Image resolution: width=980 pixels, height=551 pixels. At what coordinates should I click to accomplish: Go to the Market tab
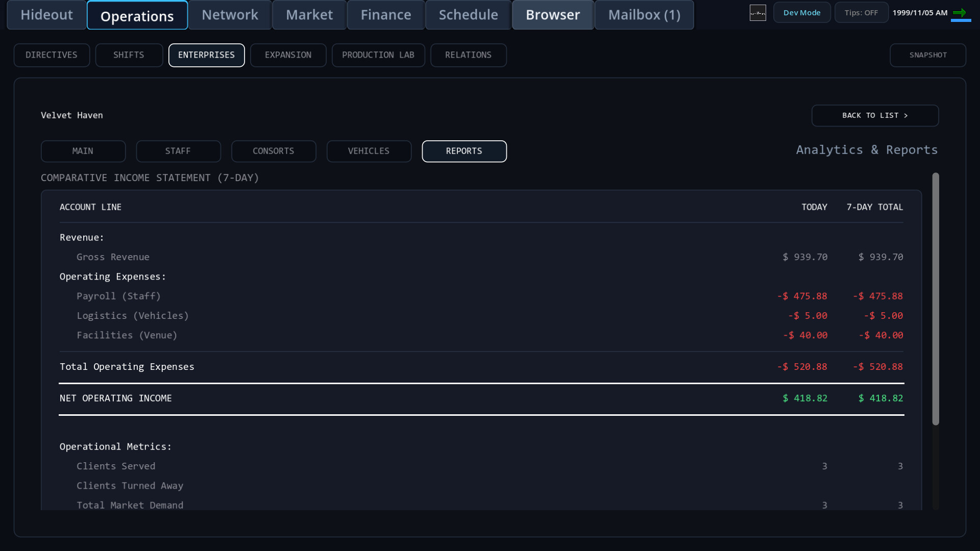point(309,15)
